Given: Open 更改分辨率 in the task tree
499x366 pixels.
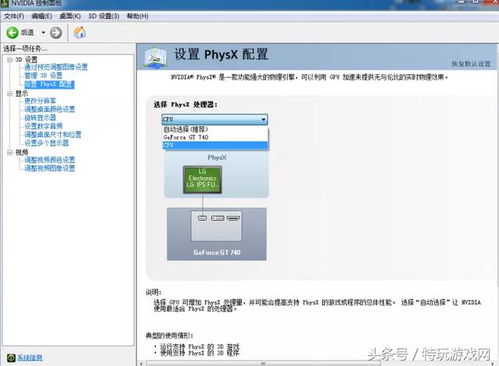Looking at the screenshot, I should (40, 101).
